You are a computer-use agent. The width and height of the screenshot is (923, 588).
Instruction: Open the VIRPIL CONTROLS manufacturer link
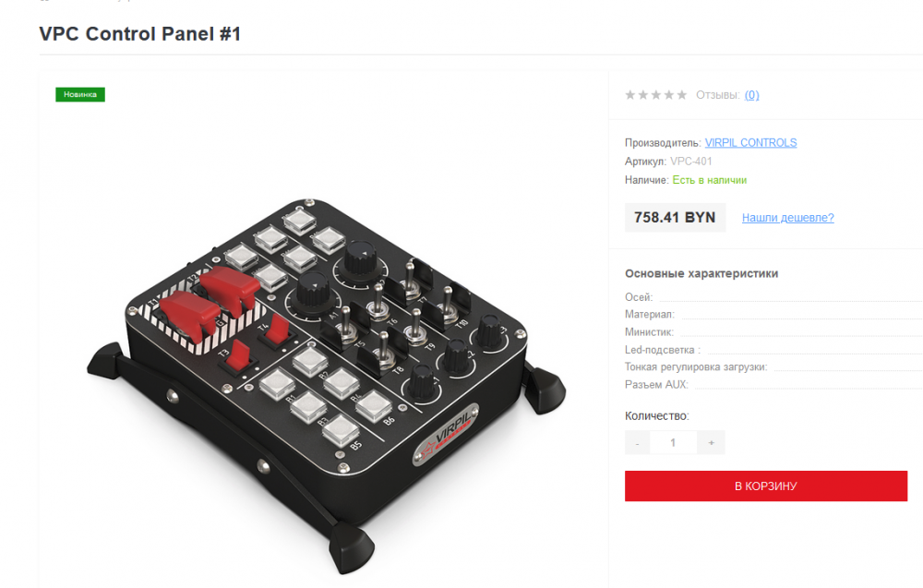[750, 143]
